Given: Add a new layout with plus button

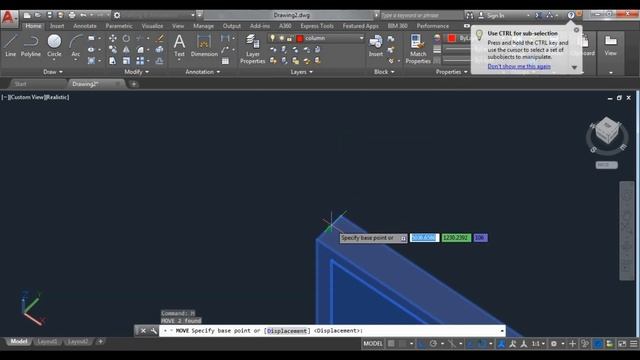Looking at the screenshot, I should pos(100,341).
